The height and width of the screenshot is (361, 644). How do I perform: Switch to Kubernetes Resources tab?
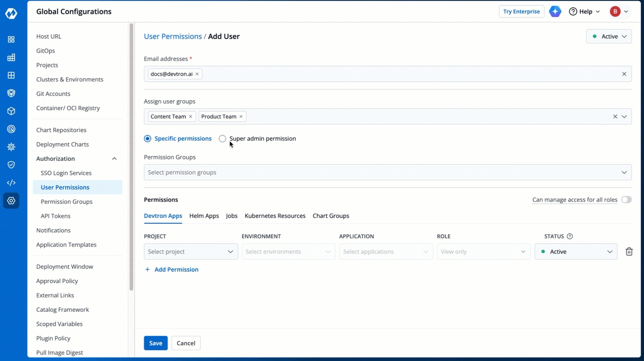click(x=275, y=216)
